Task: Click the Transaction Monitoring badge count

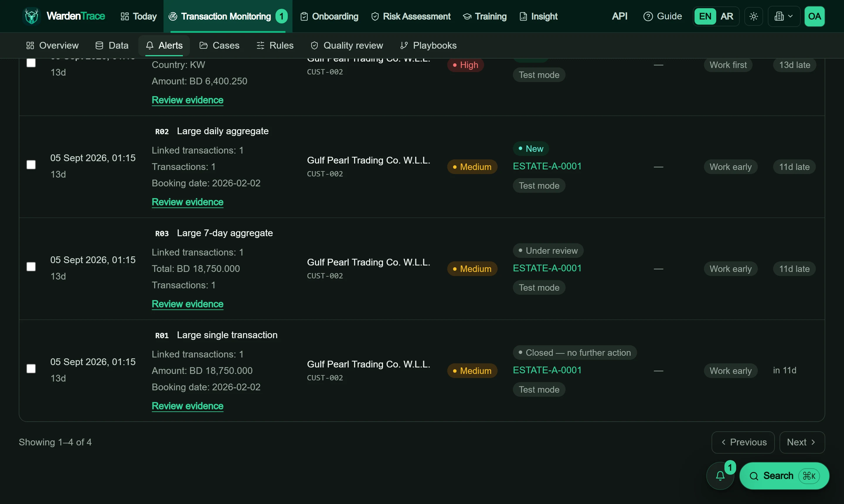Action: click(281, 16)
